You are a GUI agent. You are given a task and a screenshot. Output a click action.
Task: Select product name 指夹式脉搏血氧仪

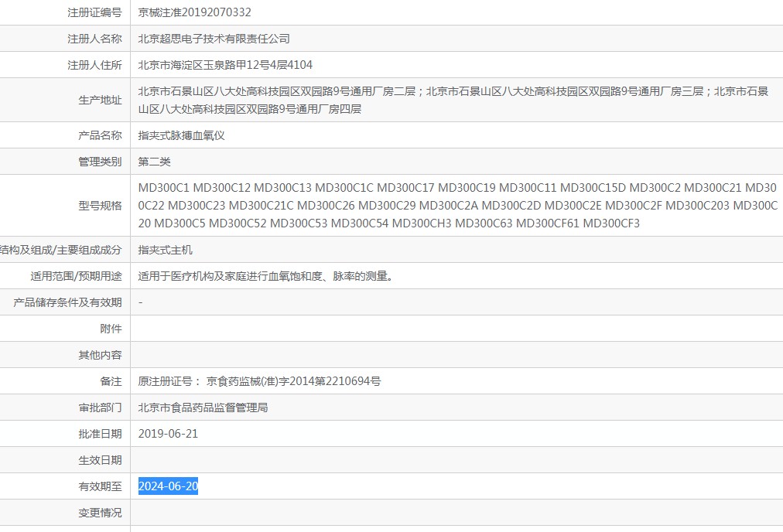point(181,135)
